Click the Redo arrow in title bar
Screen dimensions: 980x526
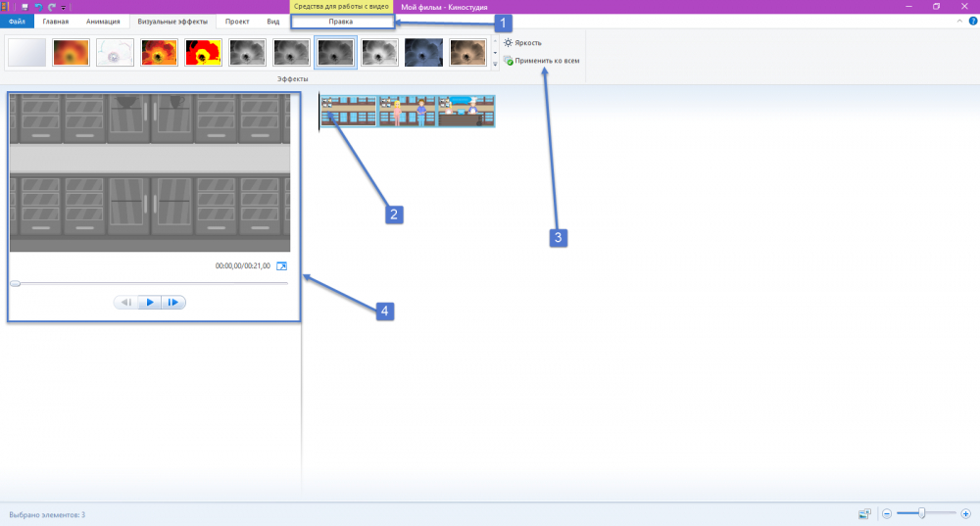[x=51, y=6]
